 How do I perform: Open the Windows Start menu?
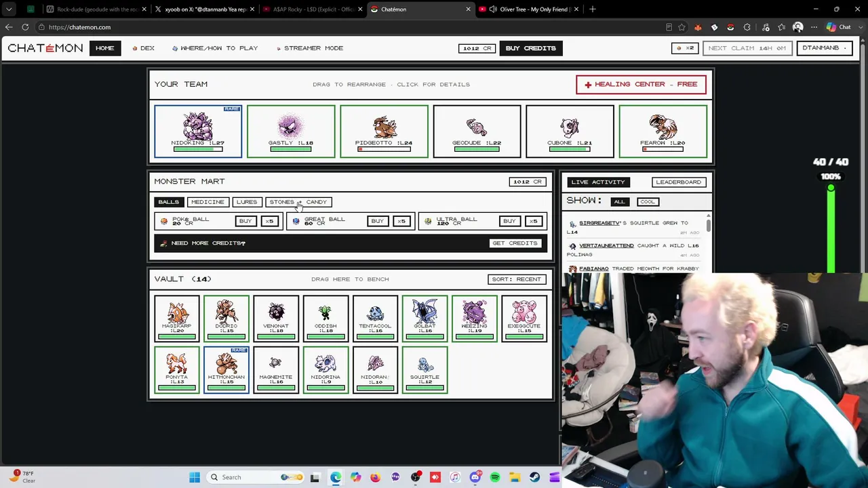pos(195,477)
